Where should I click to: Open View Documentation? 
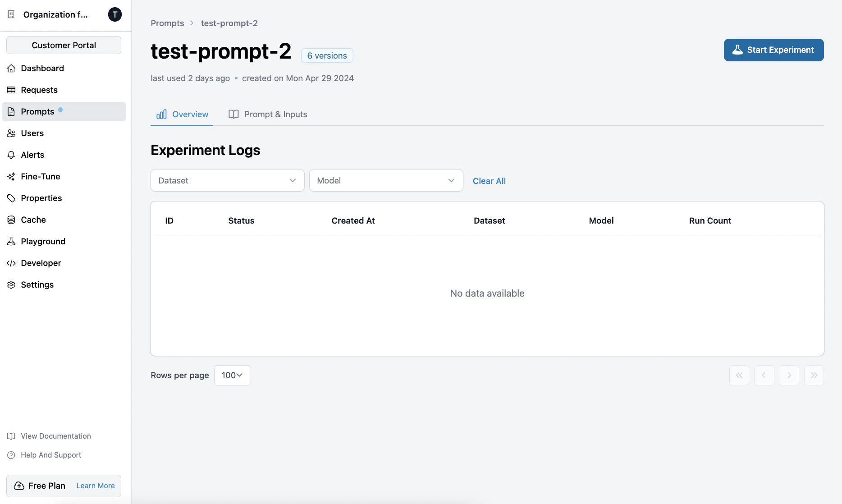pyautogui.click(x=55, y=436)
